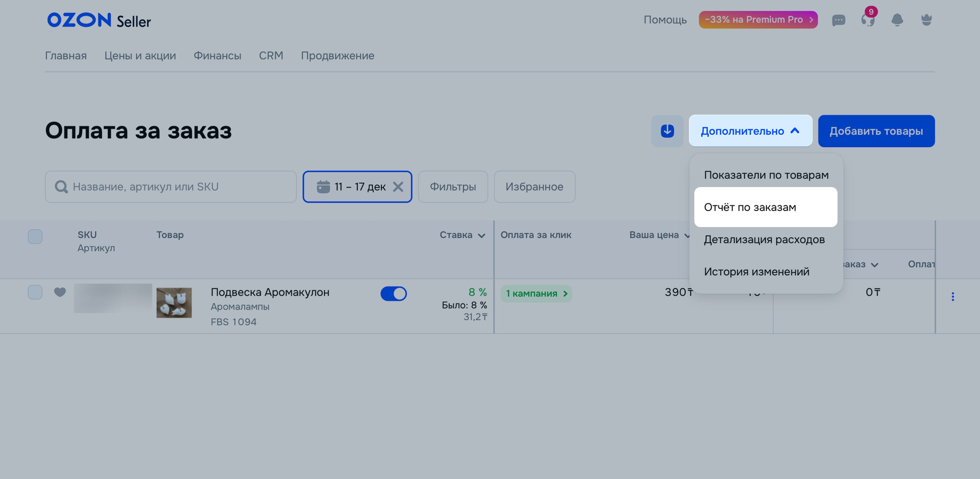Open the profile avatar icon
The height and width of the screenshot is (479, 980).
pos(926,20)
